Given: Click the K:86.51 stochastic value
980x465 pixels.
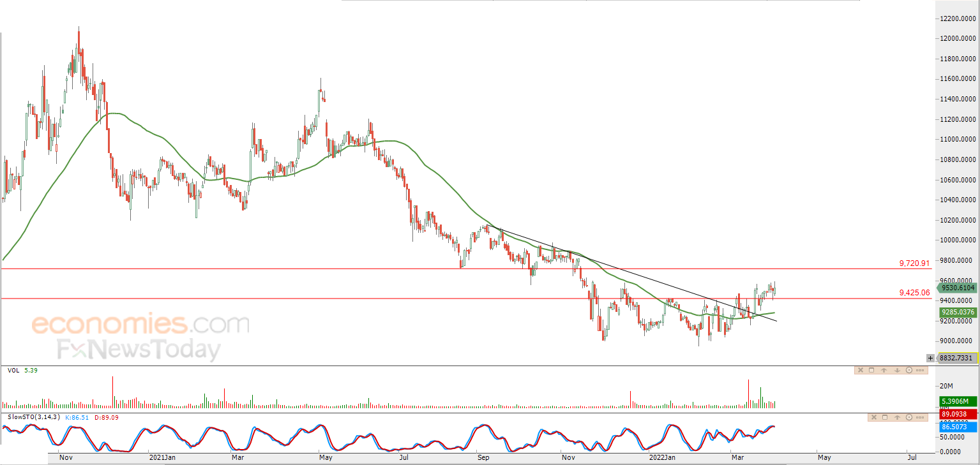Looking at the screenshot, I should [79, 417].
